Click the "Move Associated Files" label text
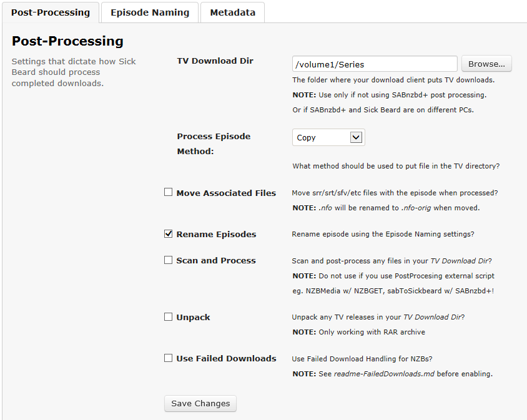This screenshot has width=527, height=420. pyautogui.click(x=226, y=193)
